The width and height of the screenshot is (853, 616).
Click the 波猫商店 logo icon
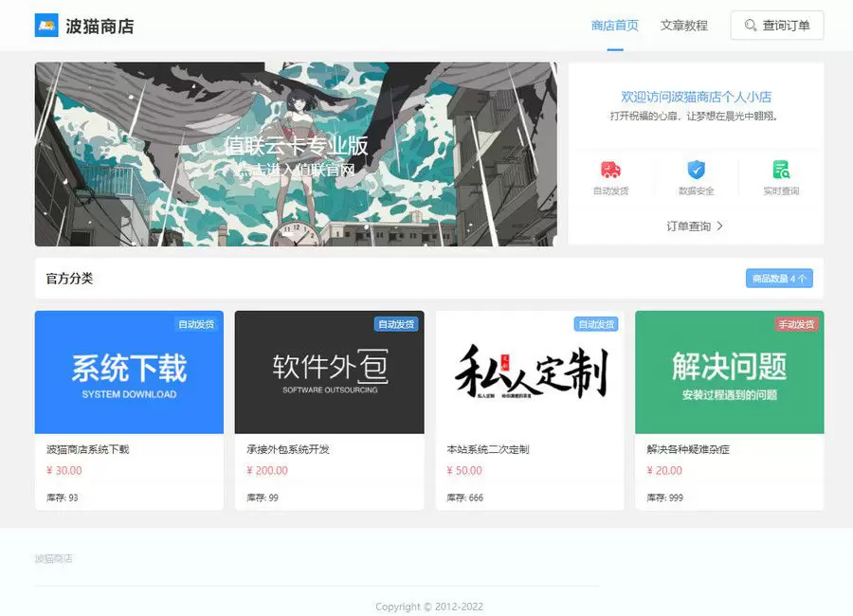click(x=46, y=26)
